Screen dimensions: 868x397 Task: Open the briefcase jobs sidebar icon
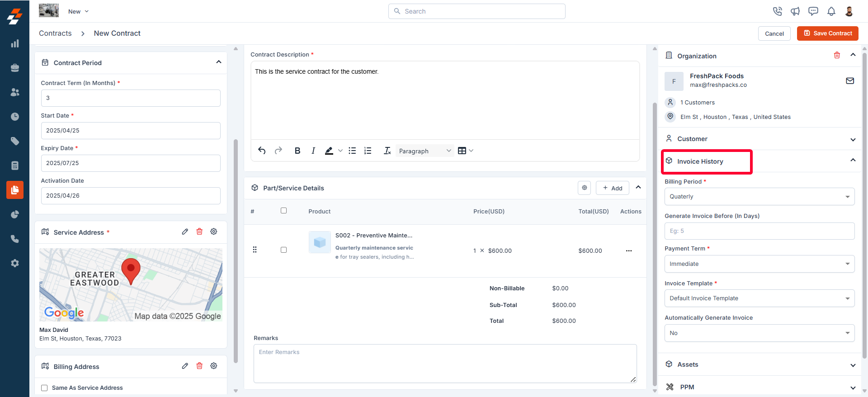tap(15, 68)
